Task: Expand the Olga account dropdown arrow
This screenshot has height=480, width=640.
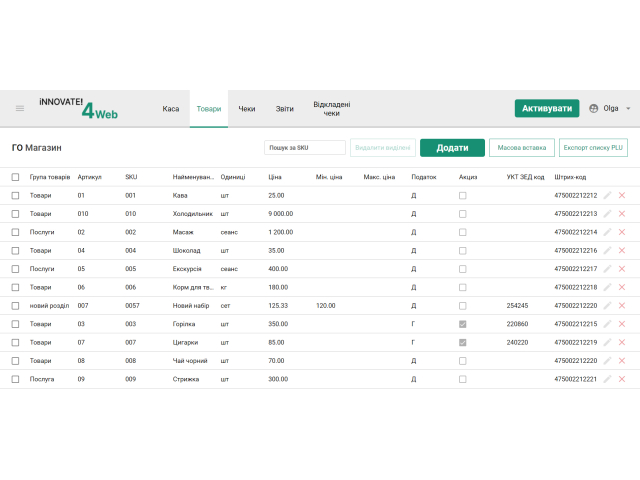Action: click(628, 108)
